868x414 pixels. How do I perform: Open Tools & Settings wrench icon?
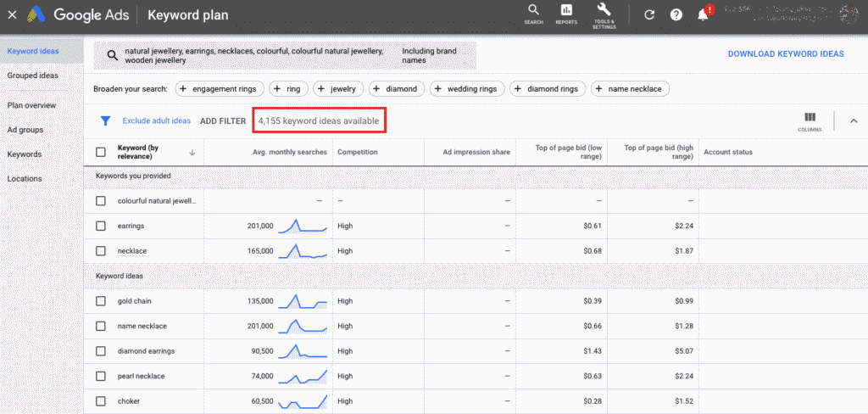[604, 15]
